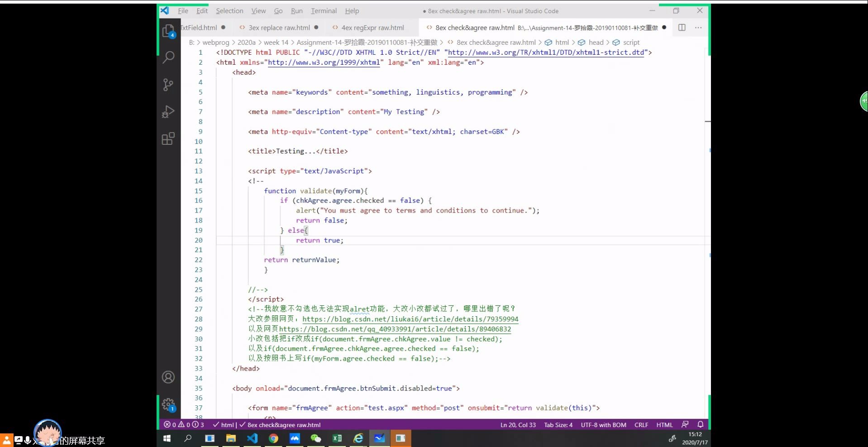Screen dimensions: 868x447
Task: Open the xhtml1-strict.dtd URL on line 1
Action: (x=546, y=52)
